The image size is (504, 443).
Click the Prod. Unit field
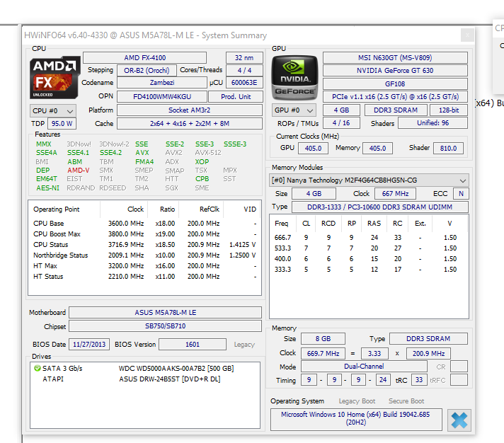click(236, 97)
